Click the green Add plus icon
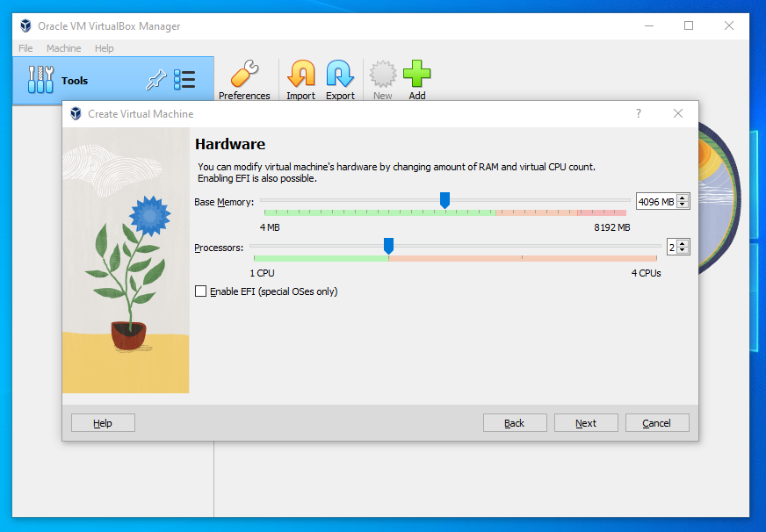The image size is (766, 532). [x=416, y=74]
